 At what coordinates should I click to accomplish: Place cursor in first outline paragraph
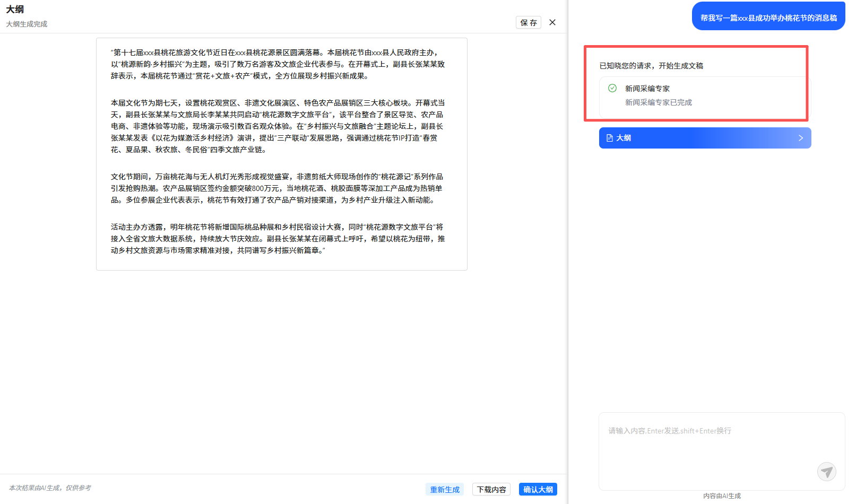278,64
